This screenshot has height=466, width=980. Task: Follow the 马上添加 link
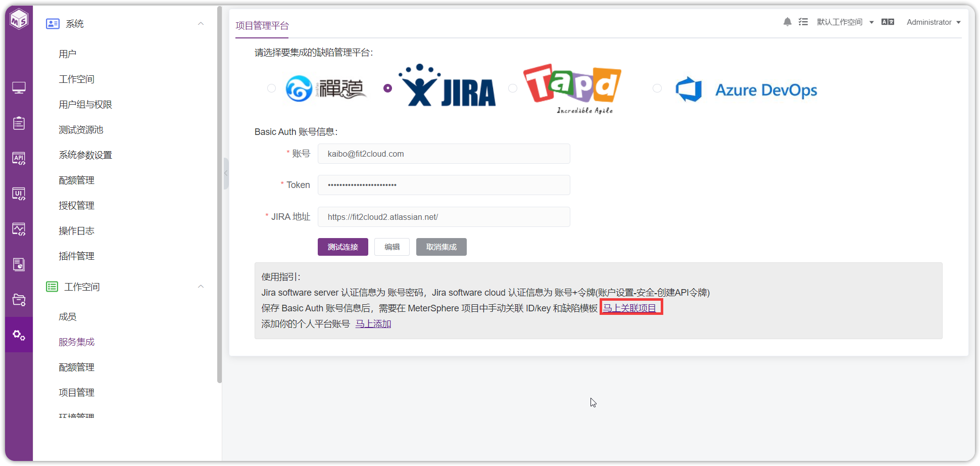click(373, 323)
